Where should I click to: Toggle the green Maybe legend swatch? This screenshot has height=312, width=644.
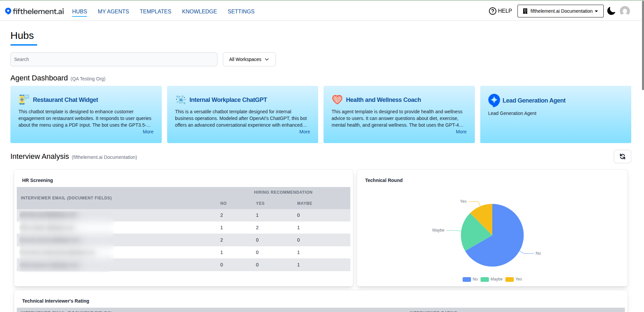[x=485, y=279]
